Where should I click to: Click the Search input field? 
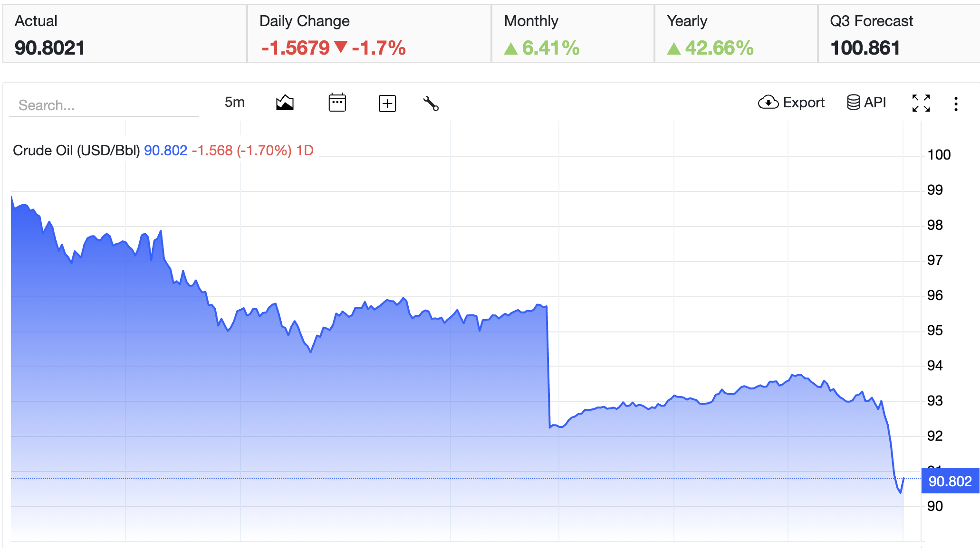tap(104, 105)
